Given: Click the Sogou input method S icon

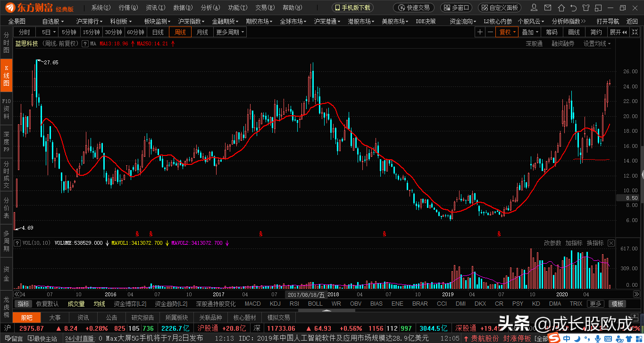Looking at the screenshot, I should (553, 338).
